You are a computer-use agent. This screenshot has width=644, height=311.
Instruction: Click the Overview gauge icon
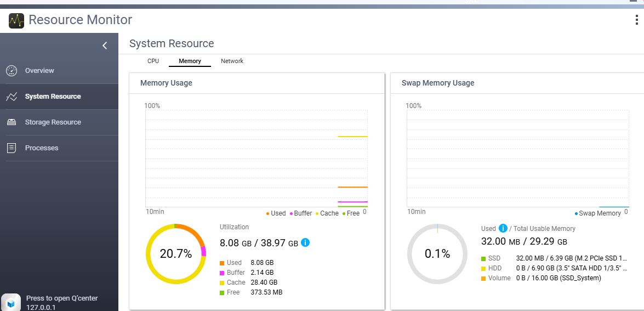coord(12,71)
